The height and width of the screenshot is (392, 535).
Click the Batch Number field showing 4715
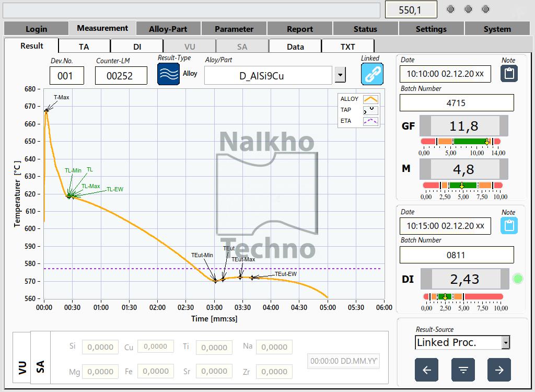click(457, 103)
